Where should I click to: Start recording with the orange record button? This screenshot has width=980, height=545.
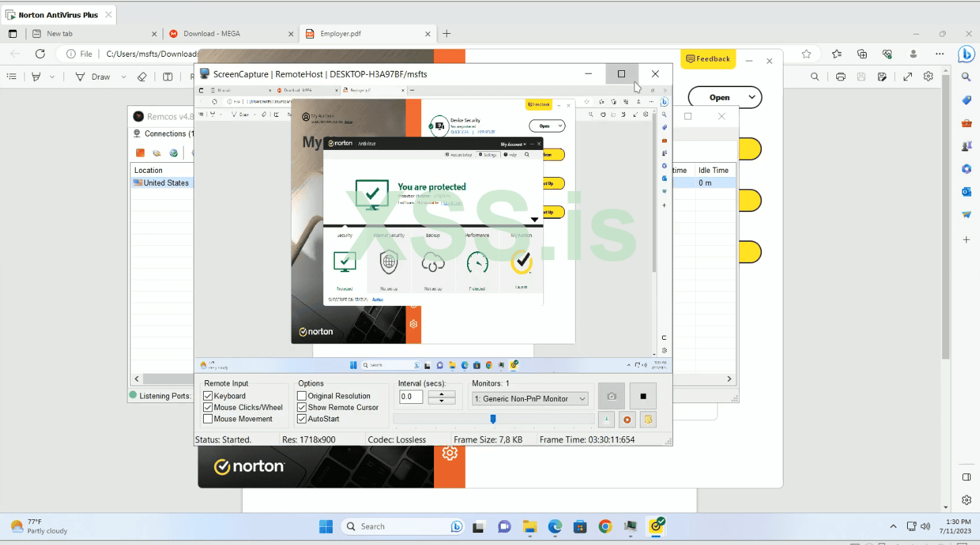[x=627, y=420]
